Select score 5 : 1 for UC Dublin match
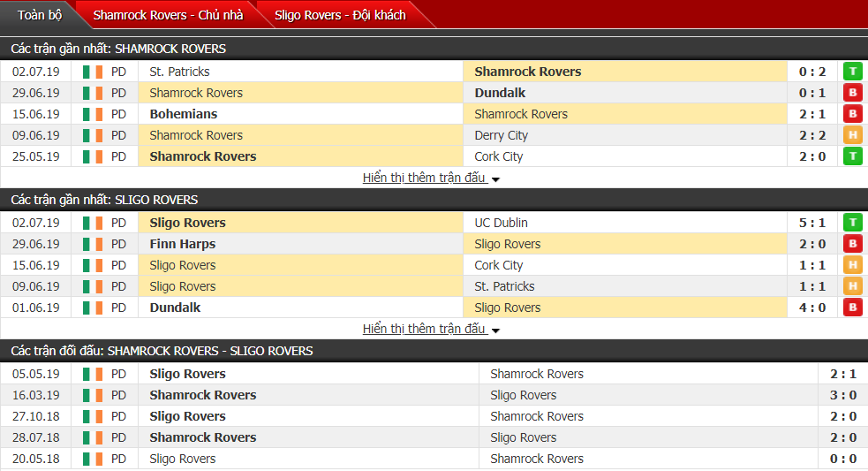 812,222
